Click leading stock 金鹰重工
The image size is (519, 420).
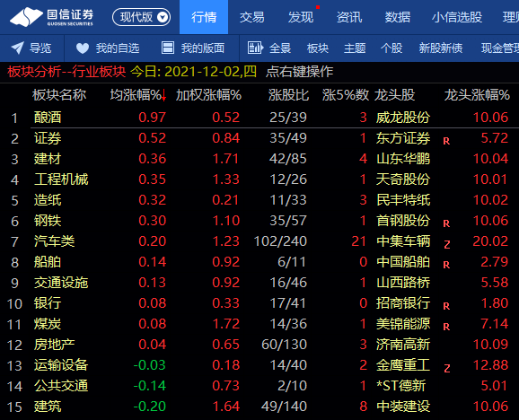coord(403,365)
